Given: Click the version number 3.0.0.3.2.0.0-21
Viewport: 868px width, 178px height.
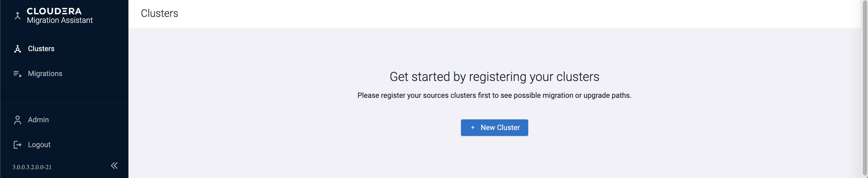Looking at the screenshot, I should coord(32,167).
